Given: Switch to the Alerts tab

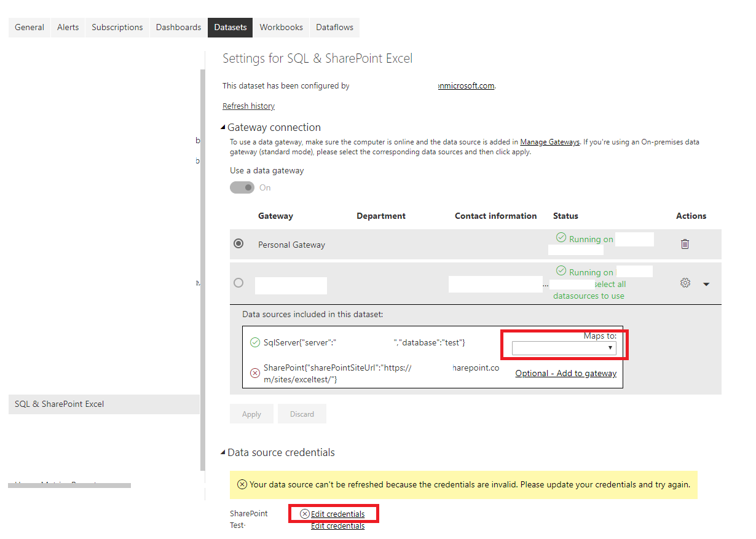Looking at the screenshot, I should pyautogui.click(x=68, y=27).
